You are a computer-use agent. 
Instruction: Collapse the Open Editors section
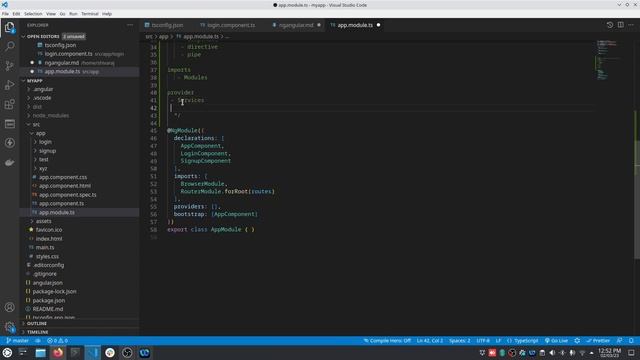(80, 36)
